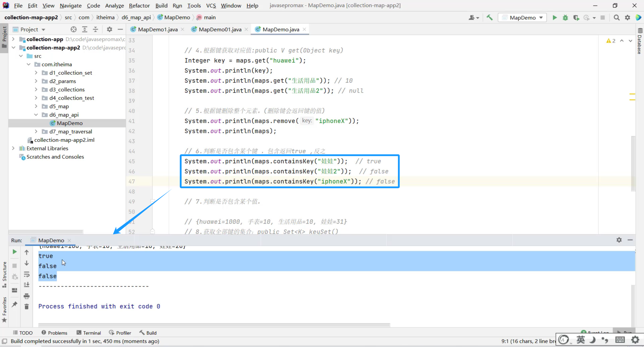Toggle pin tab in Run panel

pyautogui.click(x=15, y=304)
